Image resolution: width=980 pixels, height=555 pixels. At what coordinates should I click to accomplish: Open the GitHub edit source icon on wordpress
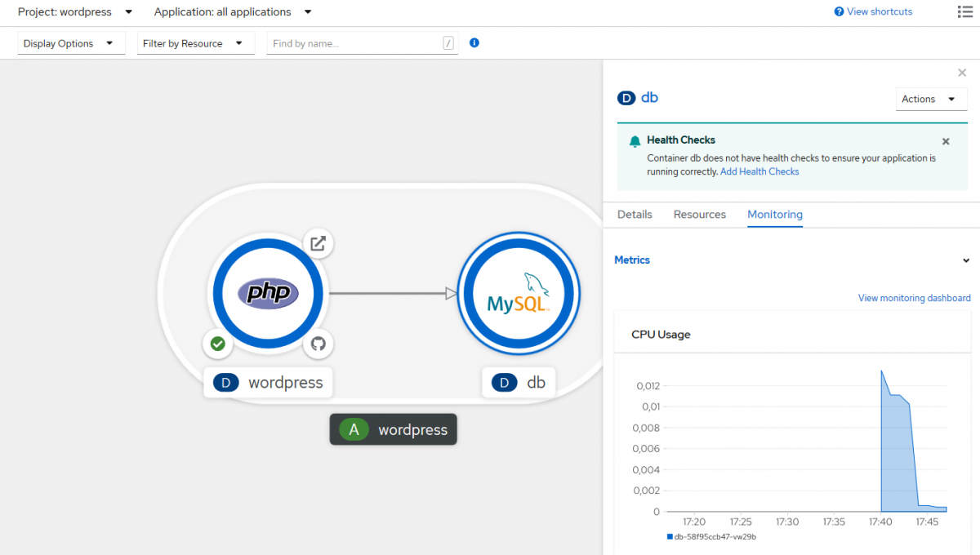pyautogui.click(x=318, y=344)
